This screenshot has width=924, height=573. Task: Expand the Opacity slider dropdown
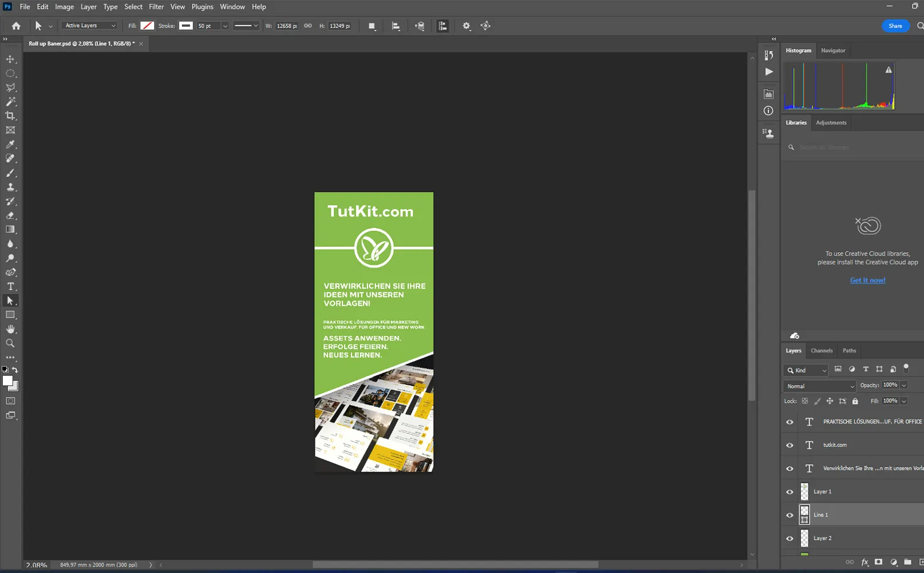[904, 385]
